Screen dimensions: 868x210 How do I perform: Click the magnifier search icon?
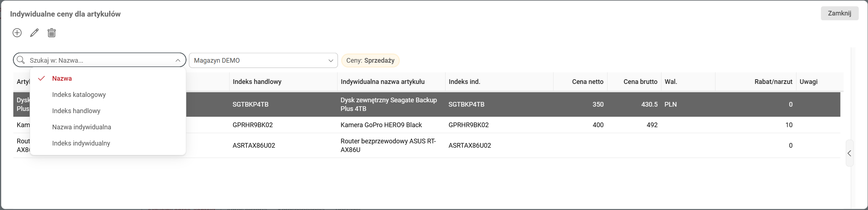[x=21, y=60]
